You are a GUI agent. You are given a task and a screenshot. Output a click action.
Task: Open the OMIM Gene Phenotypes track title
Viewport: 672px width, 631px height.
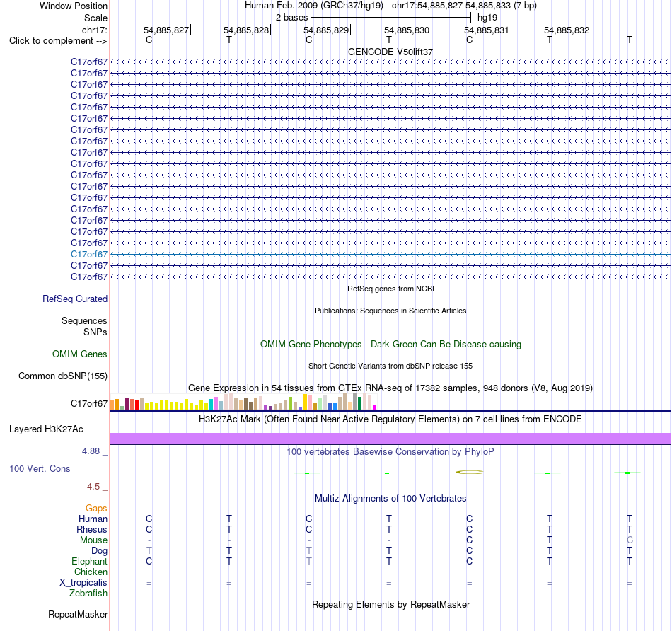(390, 345)
